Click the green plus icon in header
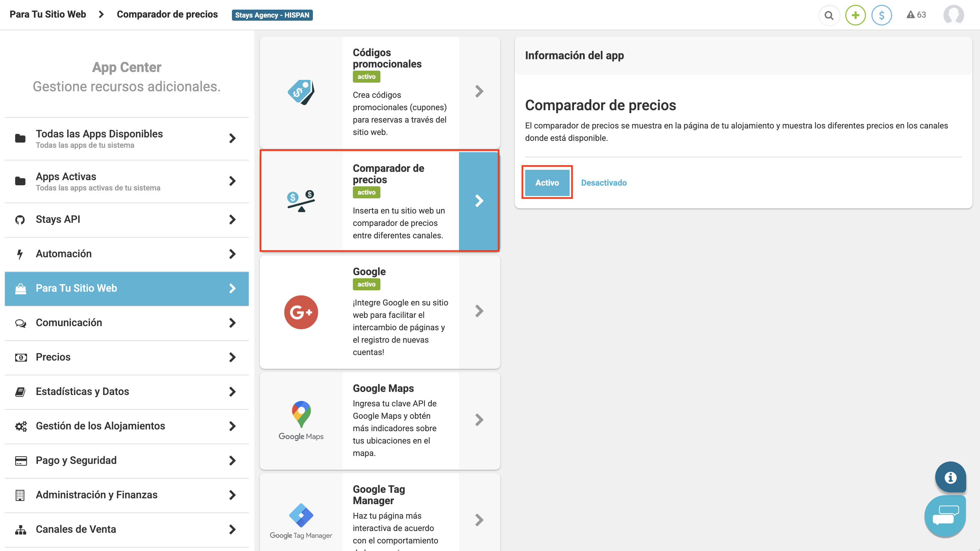 [855, 15]
